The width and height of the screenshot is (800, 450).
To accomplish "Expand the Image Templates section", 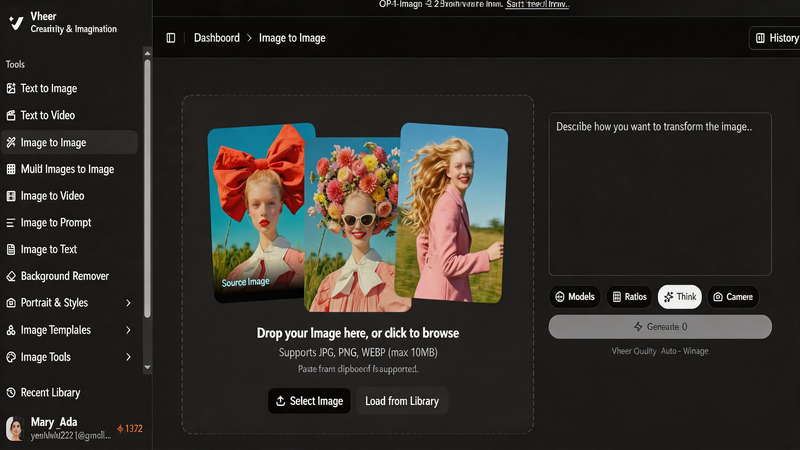I will click(128, 330).
